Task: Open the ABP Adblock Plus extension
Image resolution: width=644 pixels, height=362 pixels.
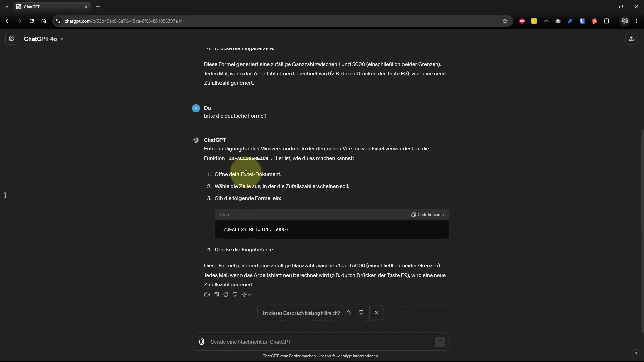Action: click(x=522, y=21)
